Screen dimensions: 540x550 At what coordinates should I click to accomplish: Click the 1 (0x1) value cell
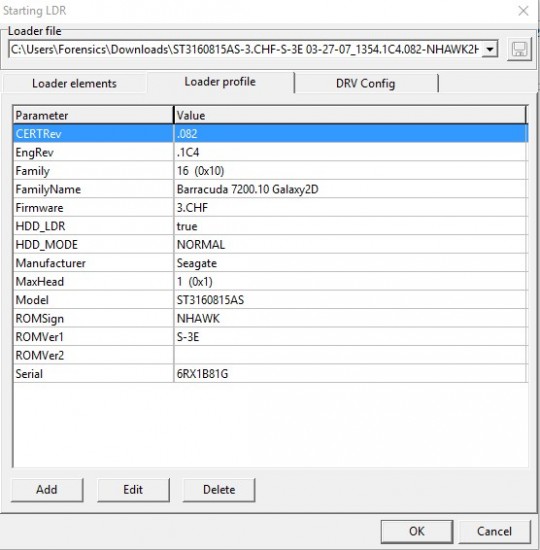pos(351,282)
